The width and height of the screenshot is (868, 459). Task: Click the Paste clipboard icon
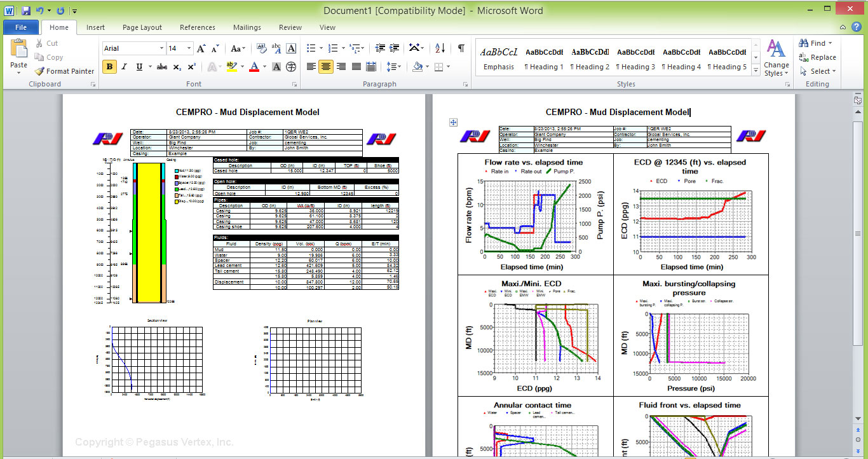click(19, 49)
